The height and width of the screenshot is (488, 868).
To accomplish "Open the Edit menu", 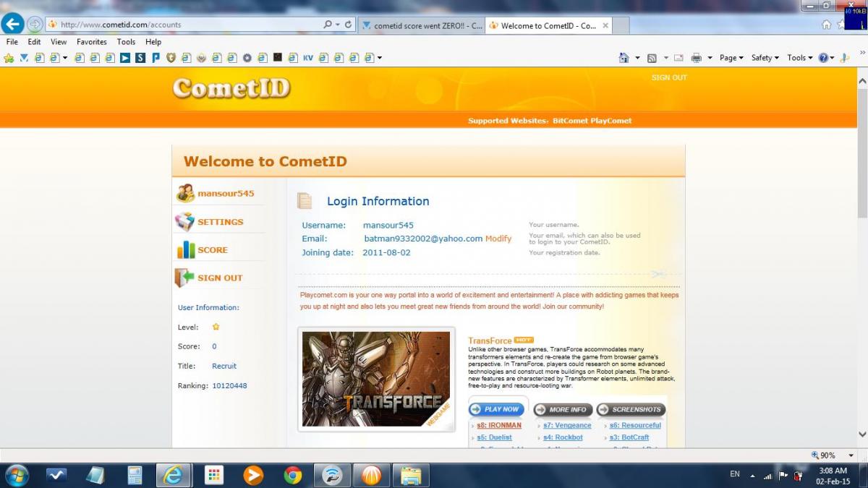I will tap(34, 42).
